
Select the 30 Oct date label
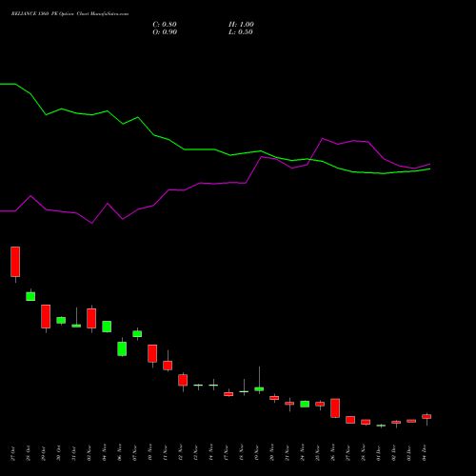coord(59,453)
